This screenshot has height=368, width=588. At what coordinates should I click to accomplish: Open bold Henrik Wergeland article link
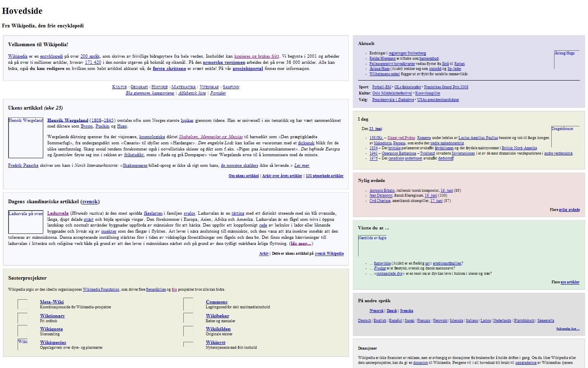coord(68,120)
